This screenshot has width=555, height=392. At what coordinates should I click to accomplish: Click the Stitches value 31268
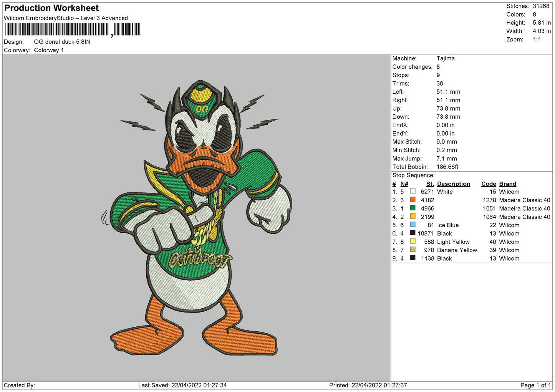pyautogui.click(x=541, y=6)
